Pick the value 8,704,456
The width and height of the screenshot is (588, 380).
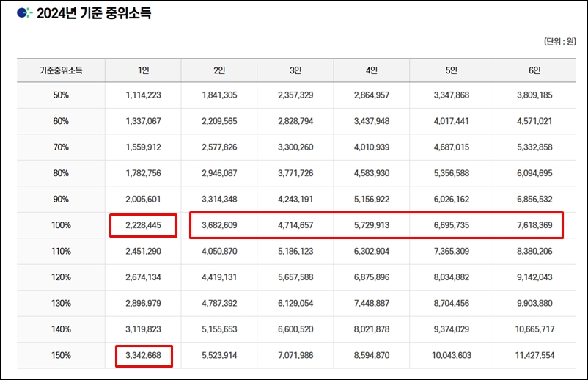[452, 303]
